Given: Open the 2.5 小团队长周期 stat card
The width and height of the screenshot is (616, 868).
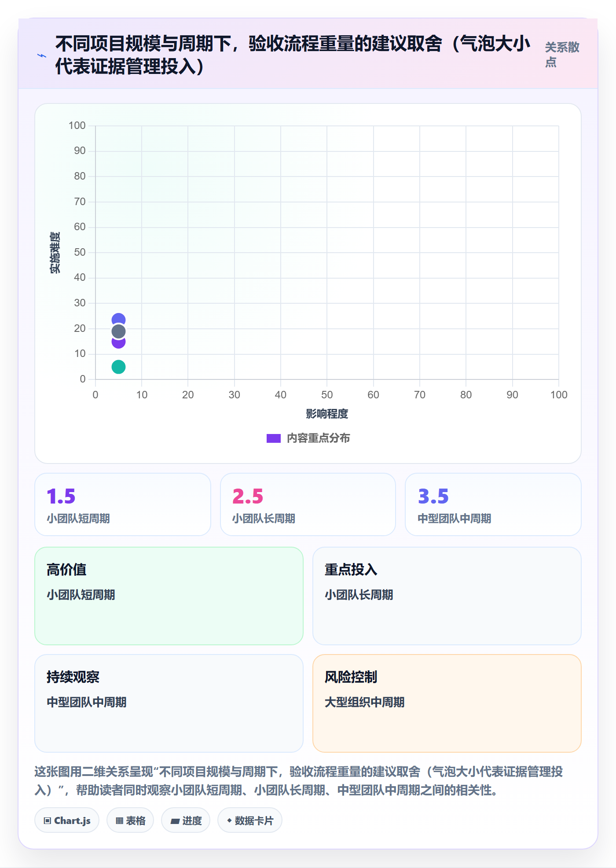Looking at the screenshot, I should click(x=308, y=504).
